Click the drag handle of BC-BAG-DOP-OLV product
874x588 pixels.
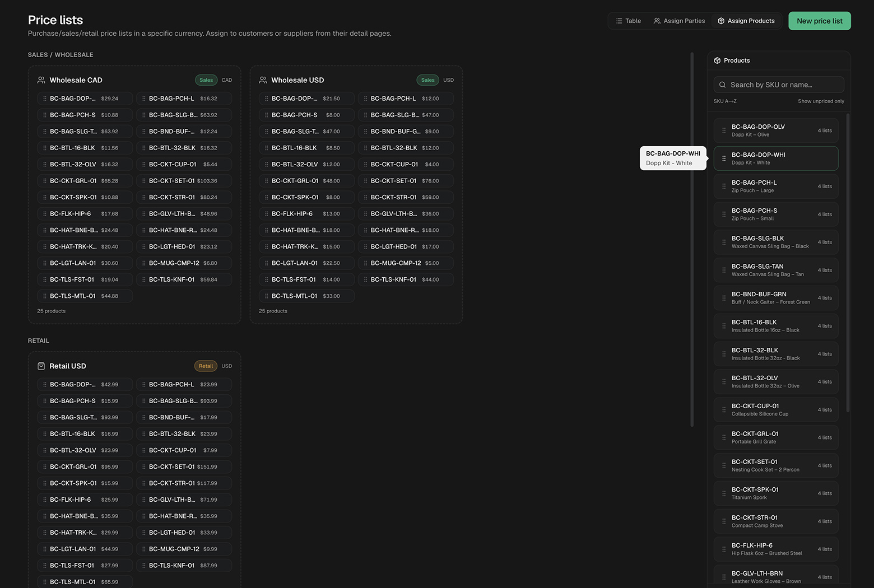pyautogui.click(x=724, y=130)
